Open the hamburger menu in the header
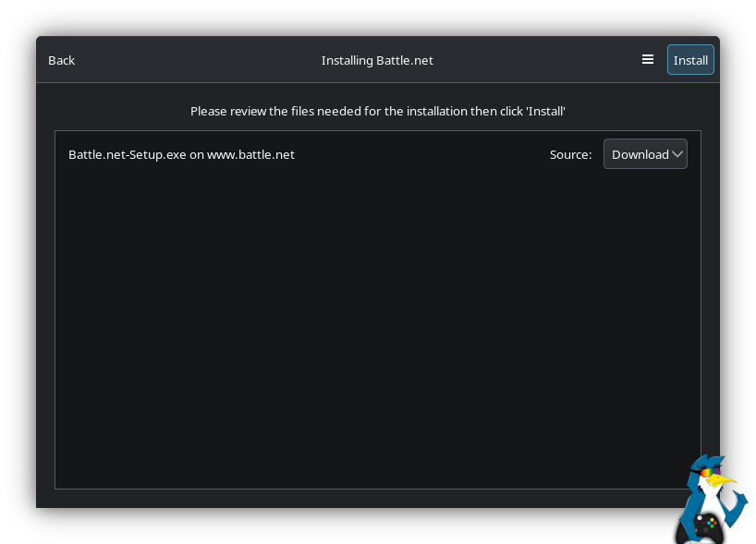The height and width of the screenshot is (544, 756). pos(648,60)
